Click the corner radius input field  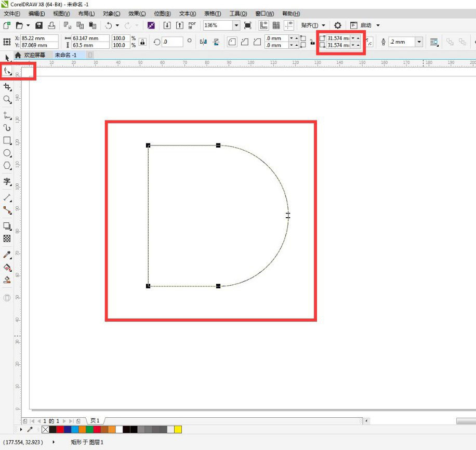click(x=275, y=37)
